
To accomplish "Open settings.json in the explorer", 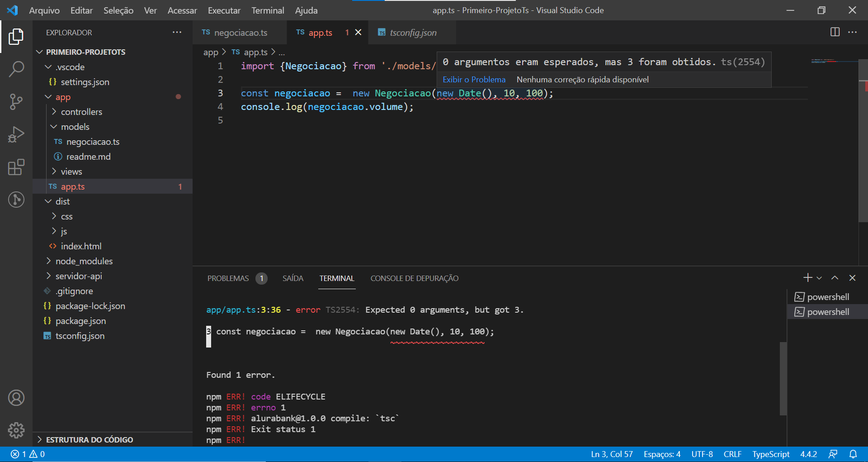I will 113,82.
